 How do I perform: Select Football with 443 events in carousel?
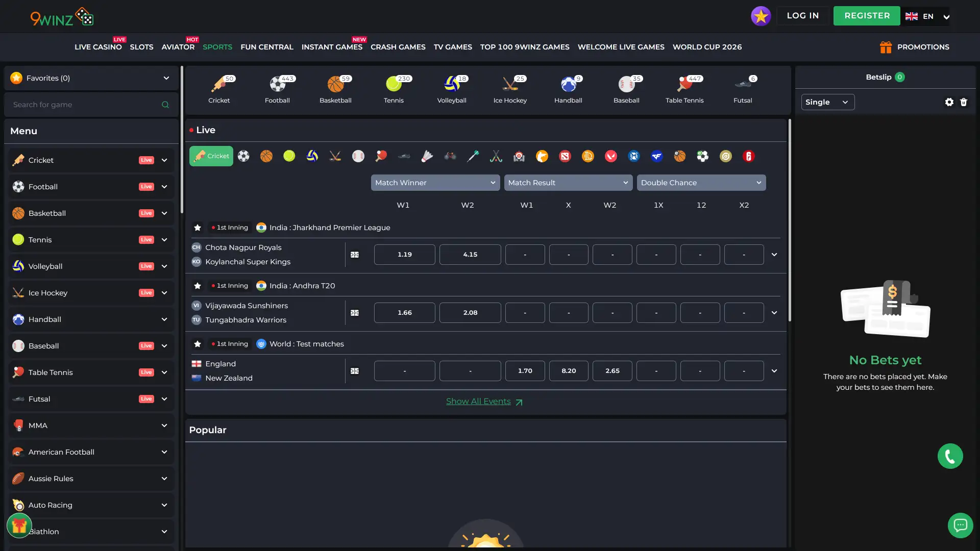277,89
